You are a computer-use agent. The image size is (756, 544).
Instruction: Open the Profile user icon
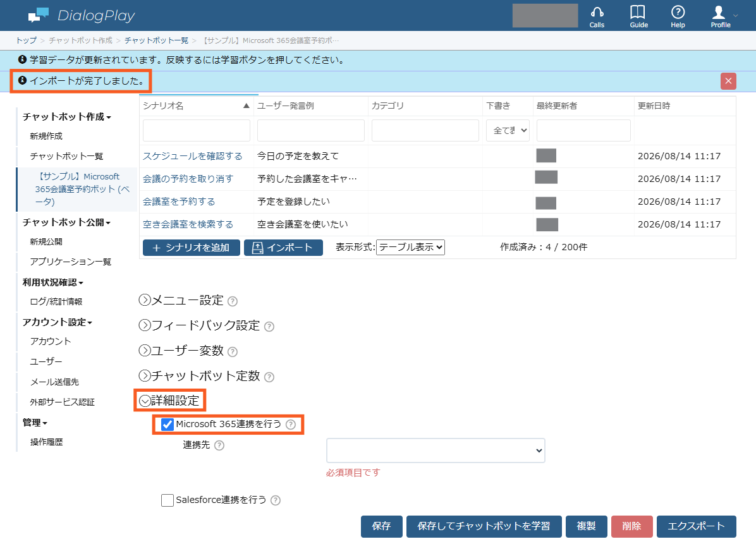tap(721, 16)
